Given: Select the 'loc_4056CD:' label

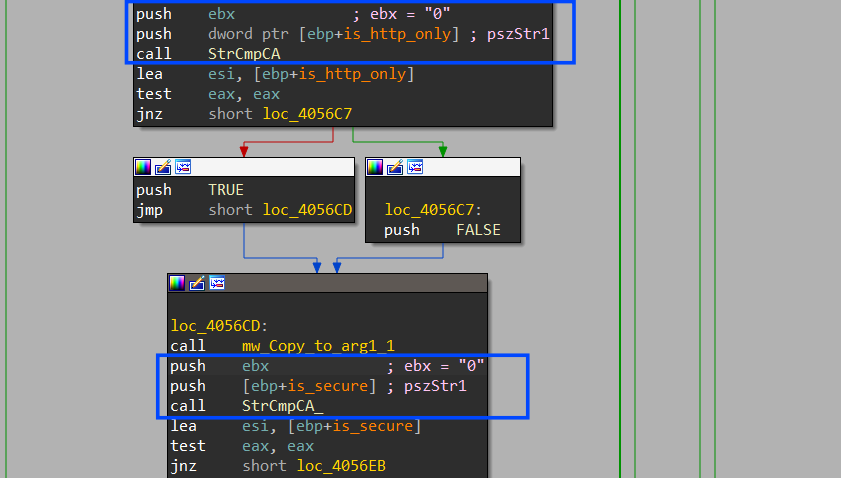Looking at the screenshot, I should [x=219, y=326].
